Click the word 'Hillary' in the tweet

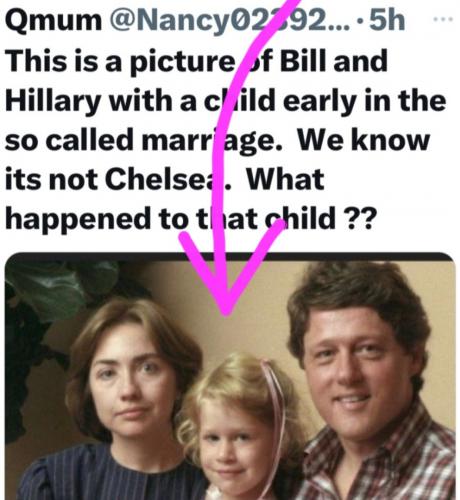pyautogui.click(x=53, y=102)
